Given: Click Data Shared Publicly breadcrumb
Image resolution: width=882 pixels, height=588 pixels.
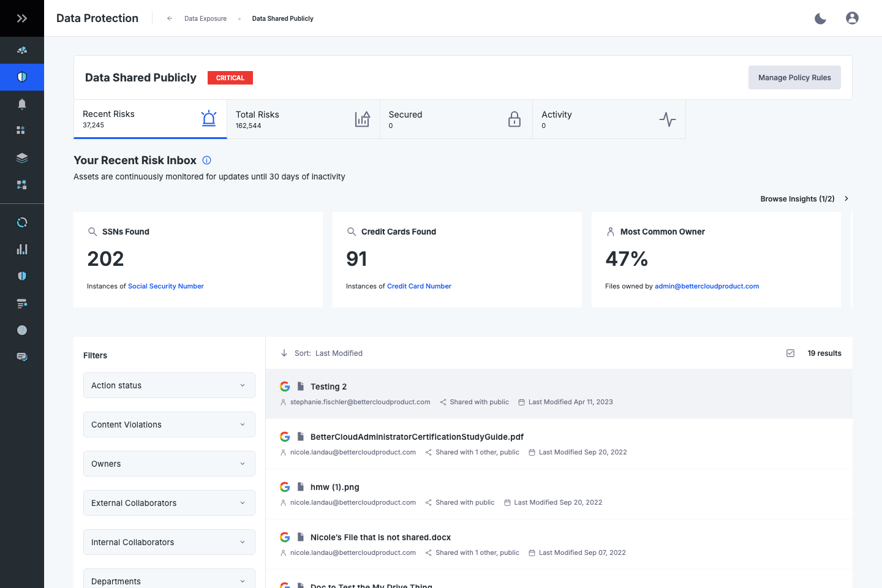Looking at the screenshot, I should (x=283, y=19).
